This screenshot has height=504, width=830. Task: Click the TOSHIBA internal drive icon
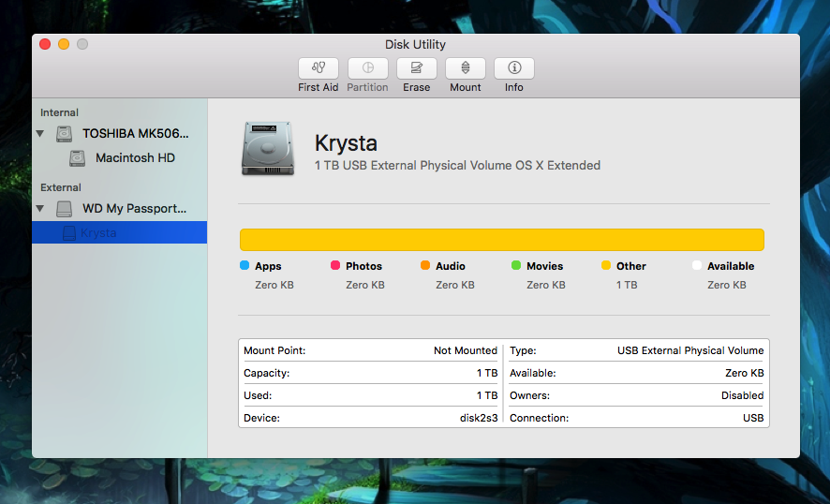pyautogui.click(x=64, y=134)
